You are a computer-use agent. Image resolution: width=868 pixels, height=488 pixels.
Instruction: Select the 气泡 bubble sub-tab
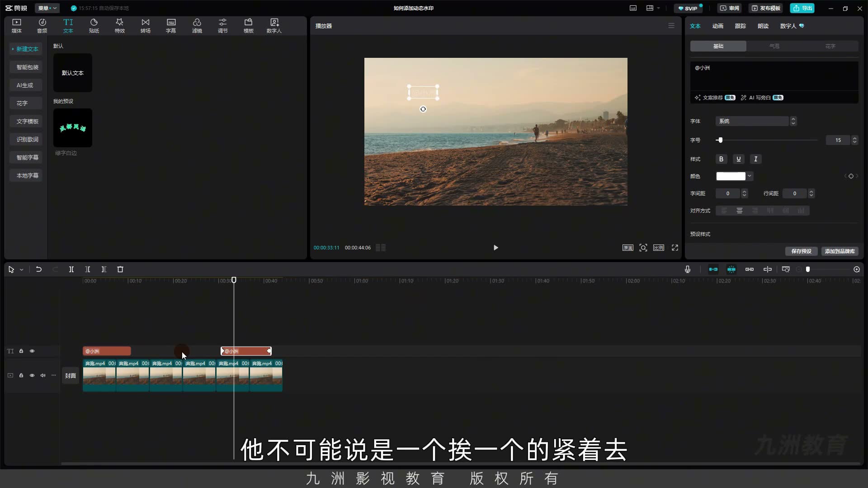[x=774, y=46]
